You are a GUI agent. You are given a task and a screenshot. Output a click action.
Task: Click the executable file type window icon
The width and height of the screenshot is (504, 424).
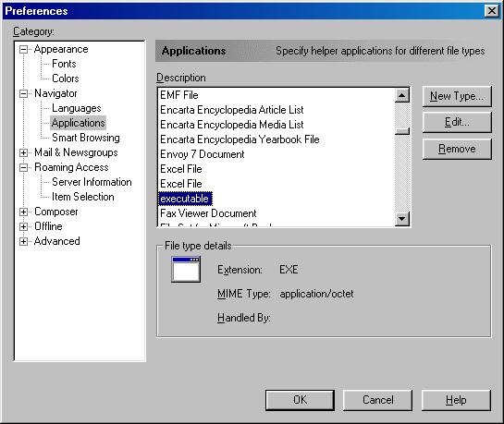[x=186, y=269]
